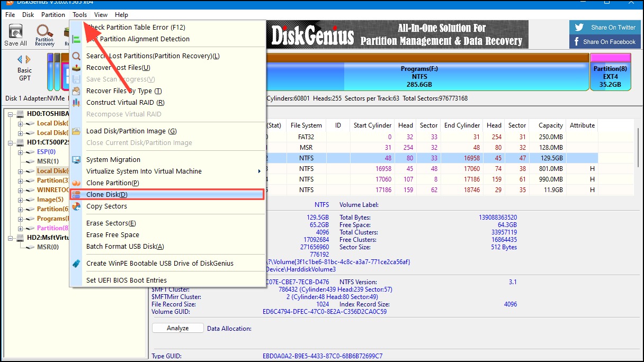The height and width of the screenshot is (362, 644).
Task: Expand the ESP(0) partition tree node
Action: (21, 152)
